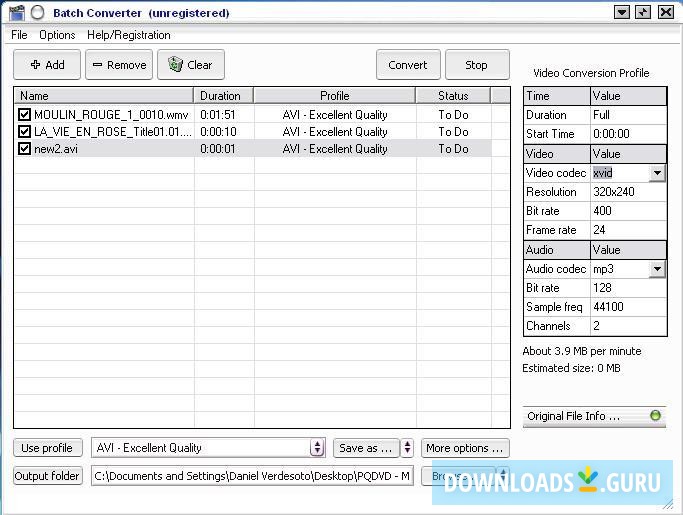
Task: Click the Use profile button
Action: click(47, 448)
